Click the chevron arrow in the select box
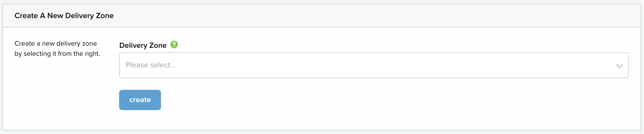This screenshot has width=644, height=134. (x=619, y=66)
